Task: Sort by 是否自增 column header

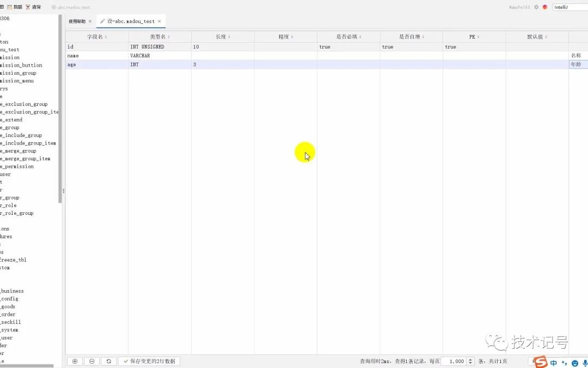Action: click(x=412, y=37)
